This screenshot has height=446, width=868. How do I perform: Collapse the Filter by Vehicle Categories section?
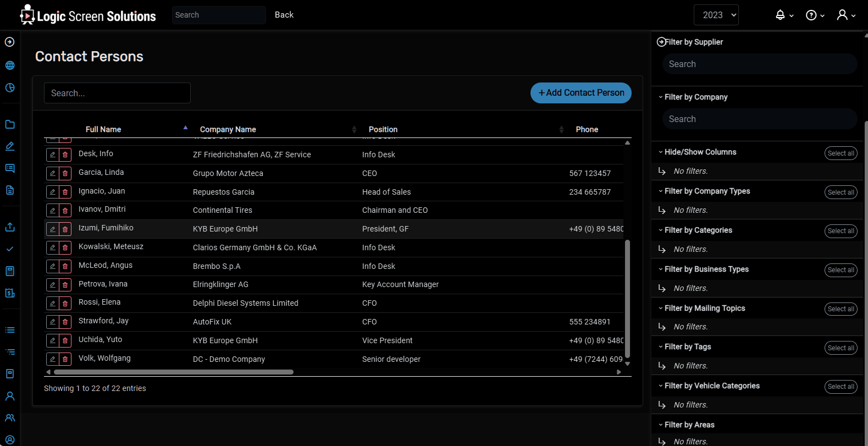tap(709, 386)
